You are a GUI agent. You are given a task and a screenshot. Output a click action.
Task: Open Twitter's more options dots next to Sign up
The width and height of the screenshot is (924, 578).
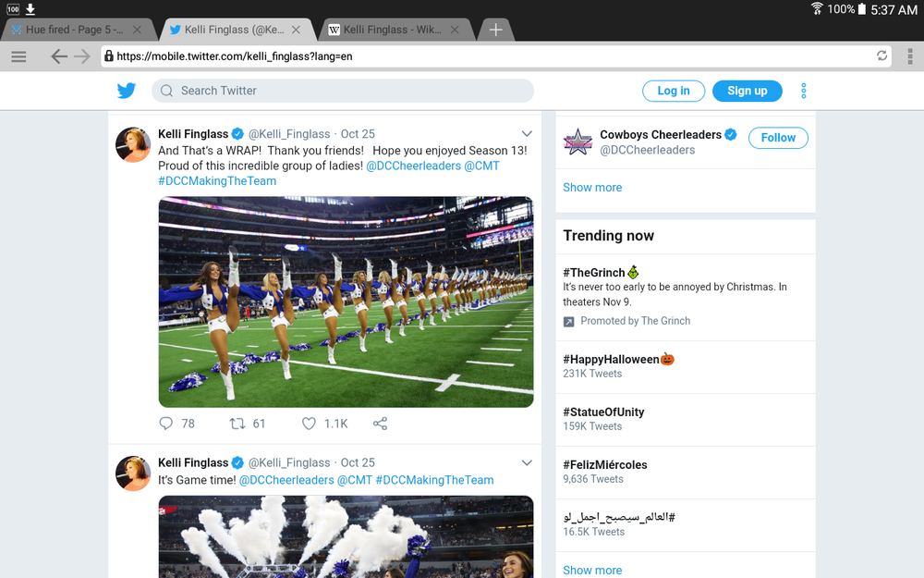(803, 91)
